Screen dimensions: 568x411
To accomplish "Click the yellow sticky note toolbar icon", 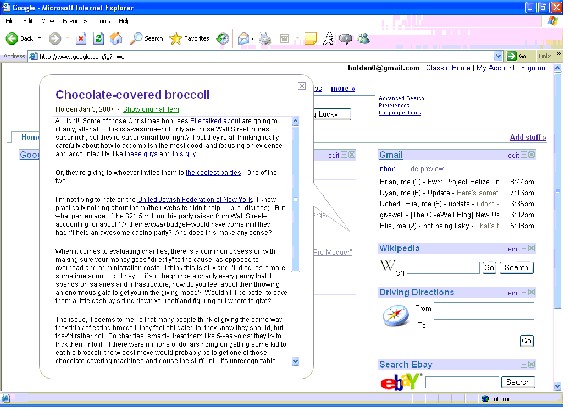I will [x=311, y=38].
